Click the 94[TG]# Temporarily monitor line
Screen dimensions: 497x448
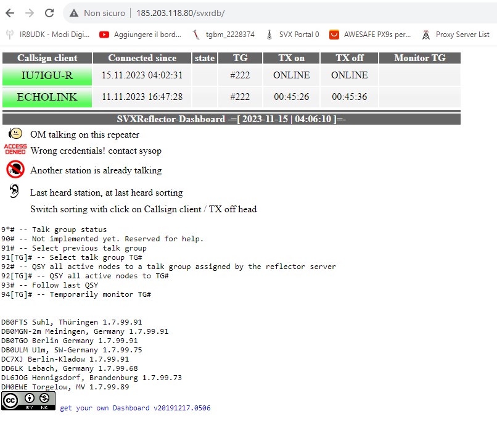coord(76,294)
